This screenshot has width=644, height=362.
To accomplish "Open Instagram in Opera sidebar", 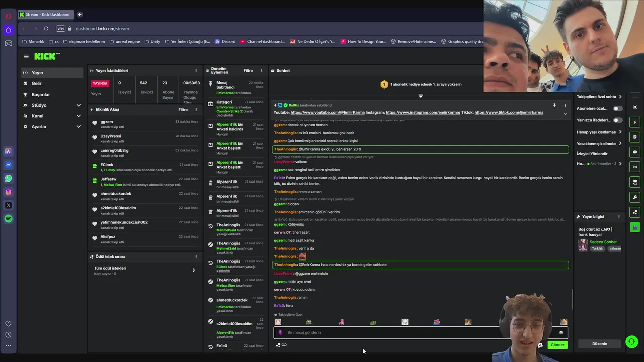I will click(8, 192).
